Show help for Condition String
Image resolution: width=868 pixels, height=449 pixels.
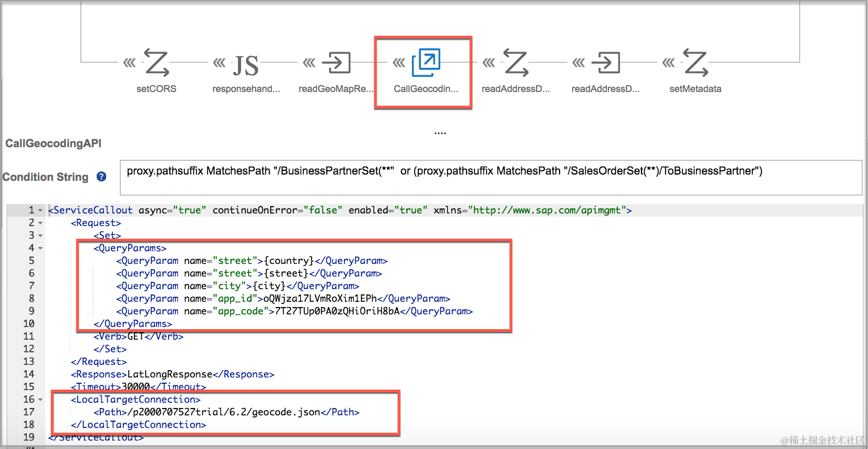click(101, 177)
